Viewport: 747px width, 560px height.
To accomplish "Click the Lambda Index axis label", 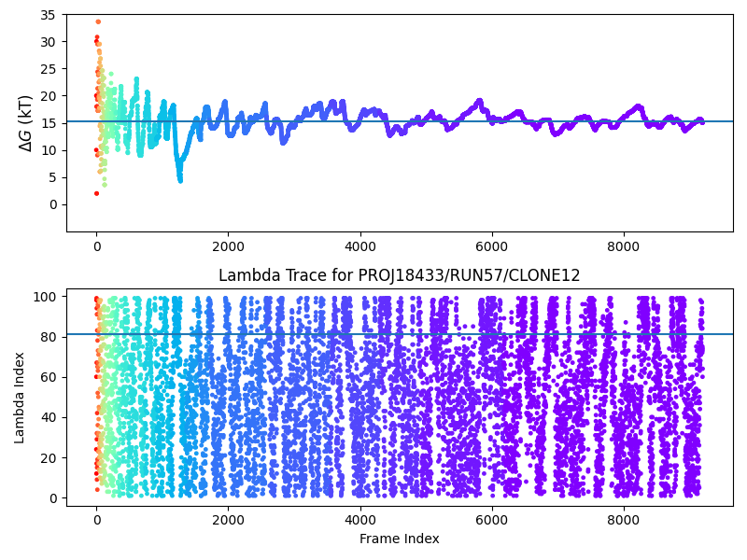I will pyautogui.click(x=19, y=399).
